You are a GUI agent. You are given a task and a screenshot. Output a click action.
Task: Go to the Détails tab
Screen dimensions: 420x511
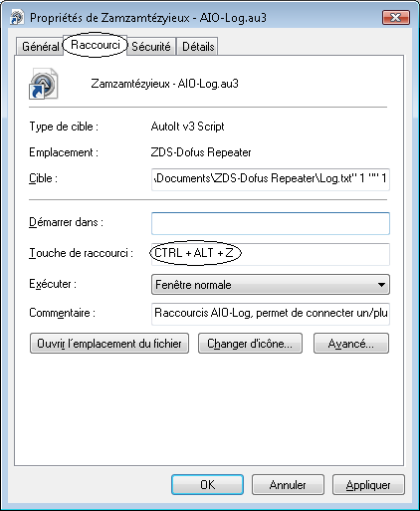(x=198, y=46)
